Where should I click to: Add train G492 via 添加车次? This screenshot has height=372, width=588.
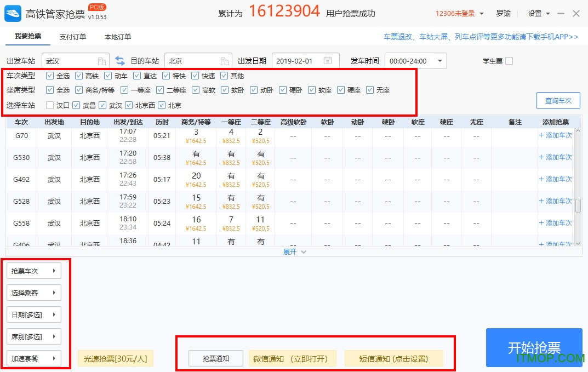pos(555,179)
